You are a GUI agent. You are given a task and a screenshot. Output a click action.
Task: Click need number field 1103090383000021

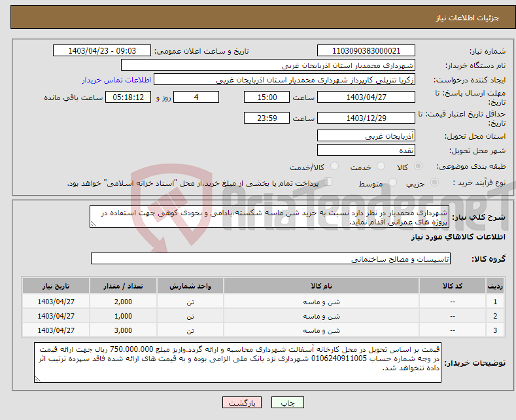pyautogui.click(x=366, y=50)
